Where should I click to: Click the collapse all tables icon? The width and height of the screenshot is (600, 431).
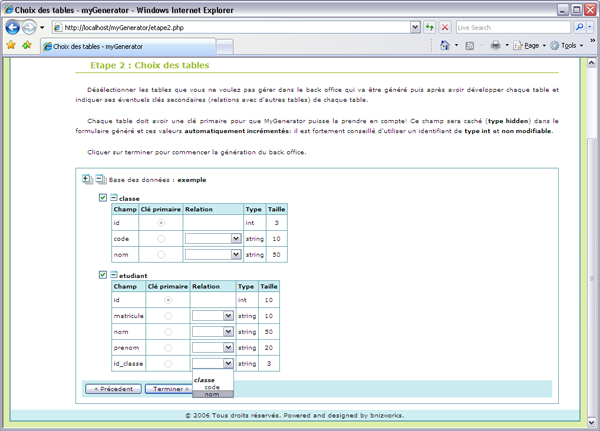click(x=100, y=179)
